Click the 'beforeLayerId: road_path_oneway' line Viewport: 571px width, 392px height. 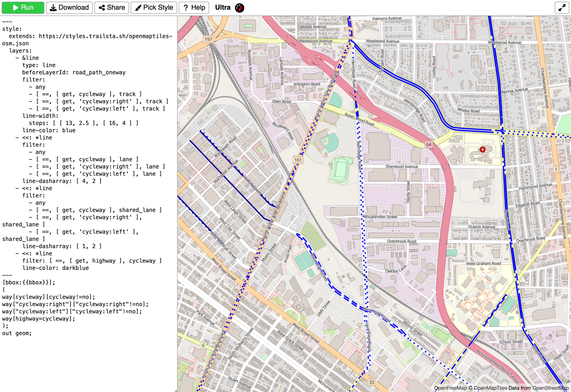coord(74,72)
